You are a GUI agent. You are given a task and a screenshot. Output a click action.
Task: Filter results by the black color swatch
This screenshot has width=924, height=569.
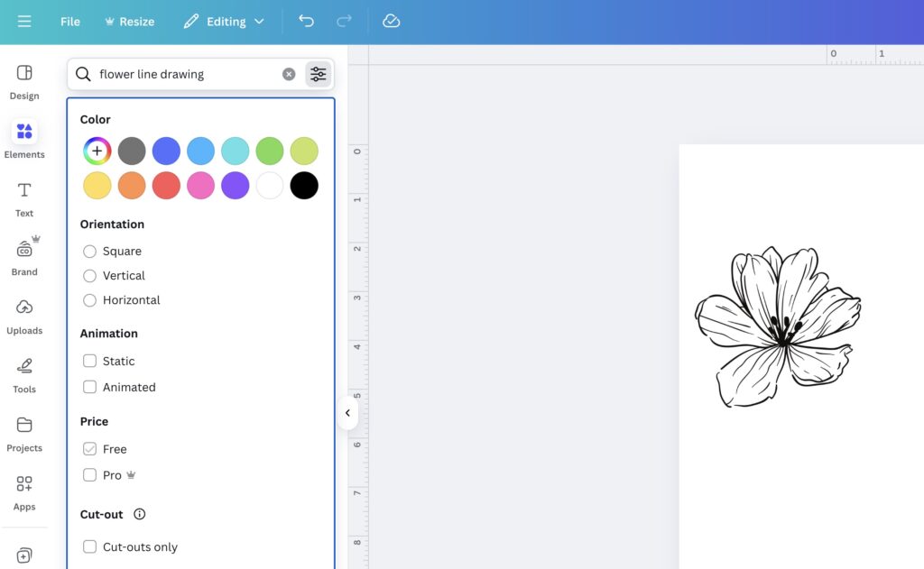click(303, 185)
